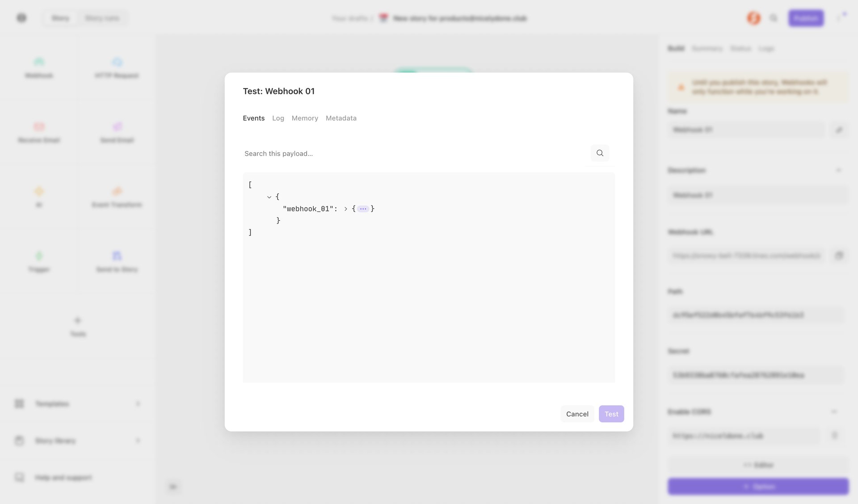The image size is (858, 504).
Task: Select the Webhook action in the sidebar
Action: [x=39, y=67]
